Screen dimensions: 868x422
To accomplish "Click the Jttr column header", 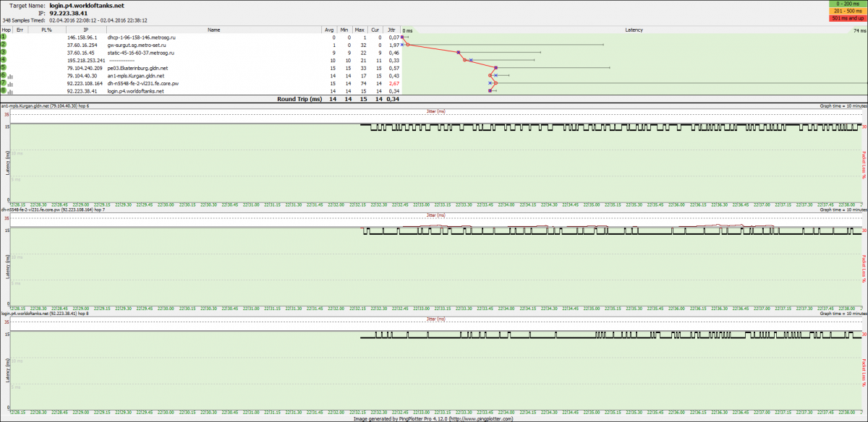I will click(392, 30).
